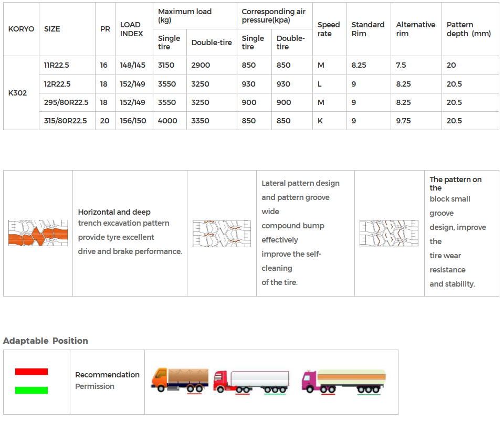The height and width of the screenshot is (422, 504).
Task: Click the PR column header
Action: [x=105, y=29]
